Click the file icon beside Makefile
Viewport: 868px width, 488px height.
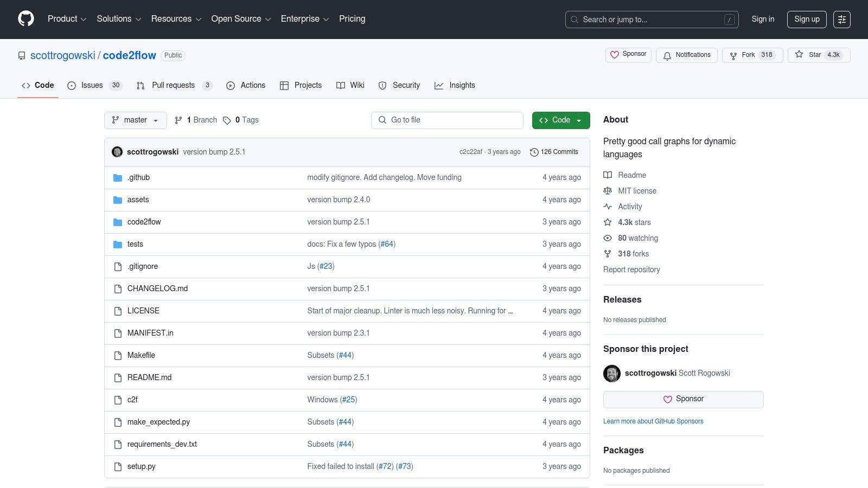(118, 356)
